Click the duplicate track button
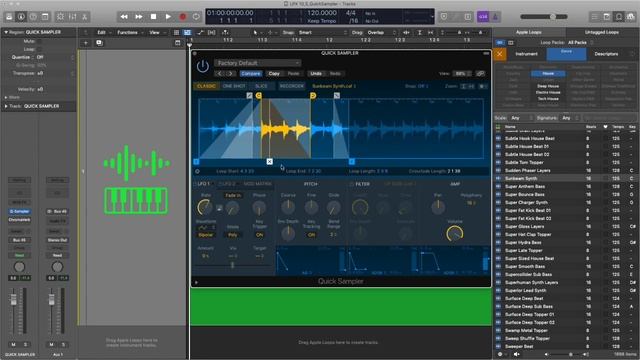The height and width of the screenshot is (360, 640). click(99, 43)
